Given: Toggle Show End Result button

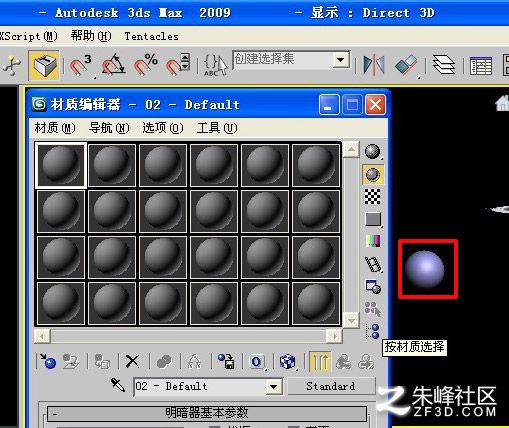Looking at the screenshot, I should click(x=320, y=362).
